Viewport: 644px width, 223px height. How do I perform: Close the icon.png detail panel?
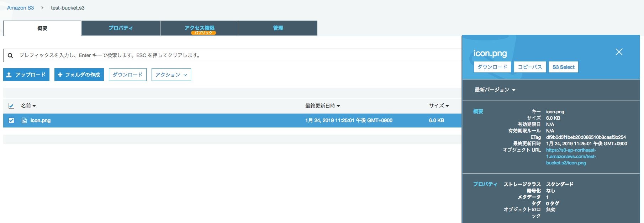tap(619, 52)
